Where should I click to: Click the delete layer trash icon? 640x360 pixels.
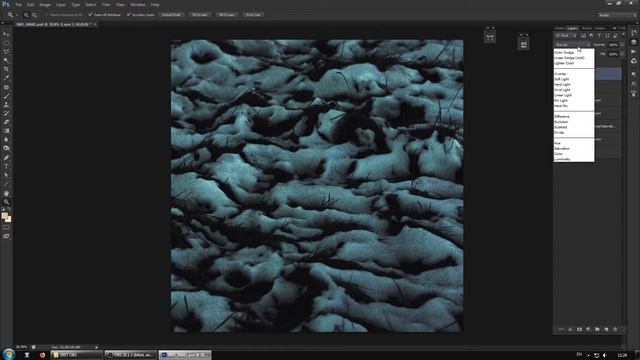tap(615, 329)
